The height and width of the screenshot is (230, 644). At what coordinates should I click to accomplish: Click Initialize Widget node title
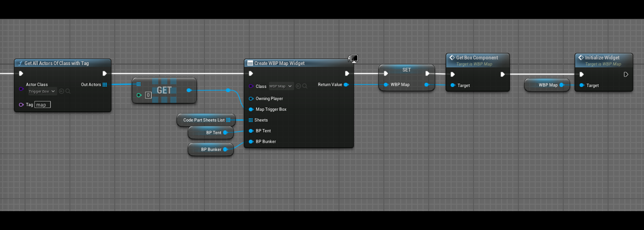pos(602,58)
